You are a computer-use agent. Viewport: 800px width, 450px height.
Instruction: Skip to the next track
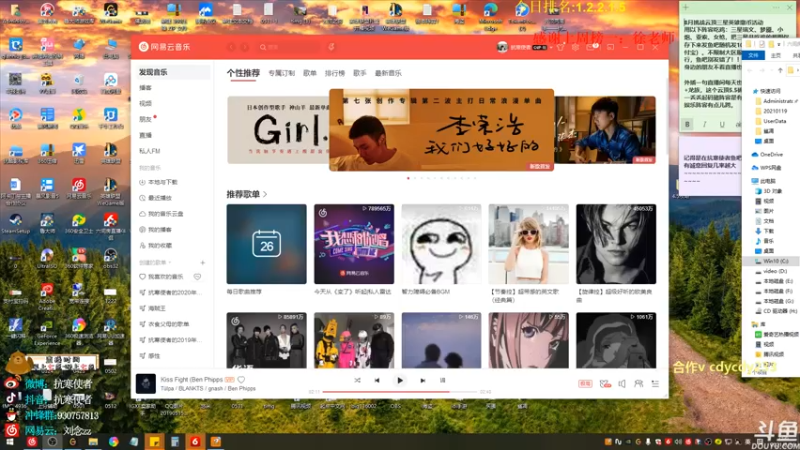(x=422, y=381)
